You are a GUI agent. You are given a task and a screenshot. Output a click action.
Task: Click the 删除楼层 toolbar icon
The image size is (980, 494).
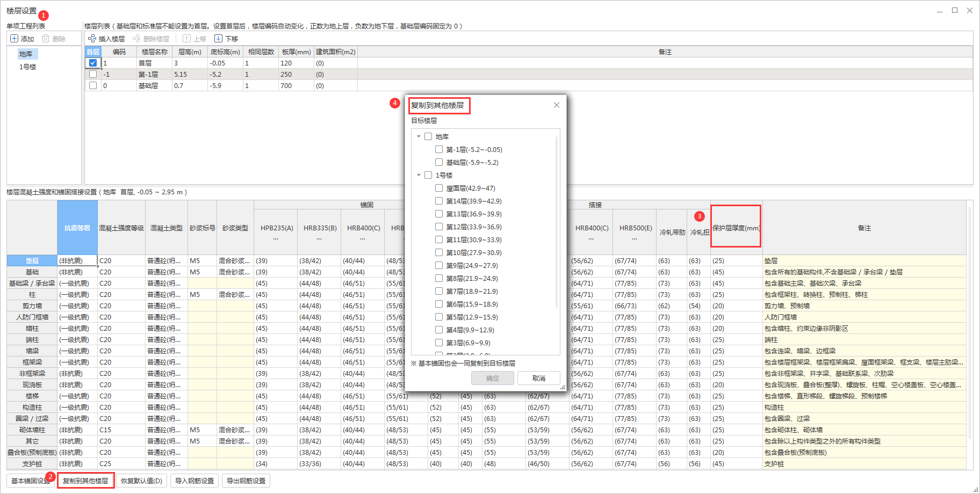coord(136,39)
